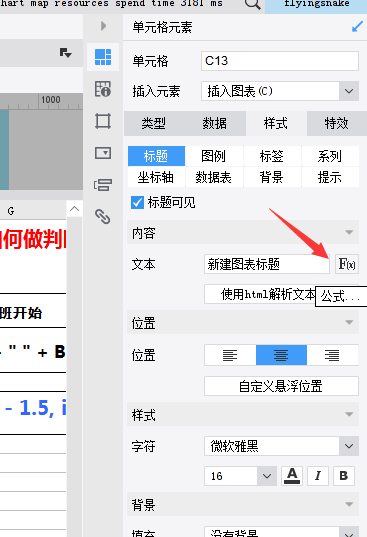Switch to the 样式 tab
This screenshot has width=367, height=537.
[x=276, y=123]
